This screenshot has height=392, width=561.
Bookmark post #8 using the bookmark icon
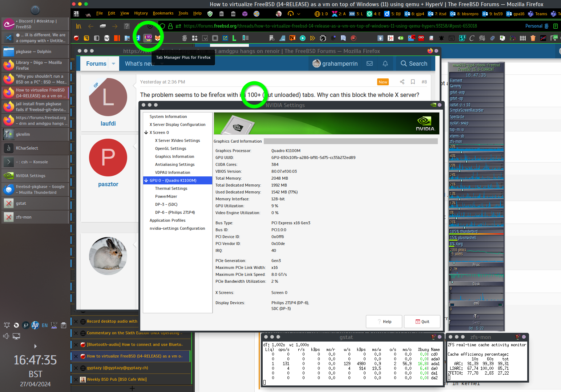tap(413, 82)
